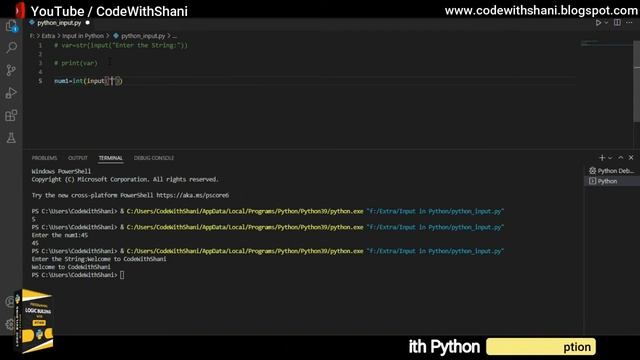Screen dimensions: 640x360
Task: Click unsaved dot on python_input.py tab
Action: point(87,23)
